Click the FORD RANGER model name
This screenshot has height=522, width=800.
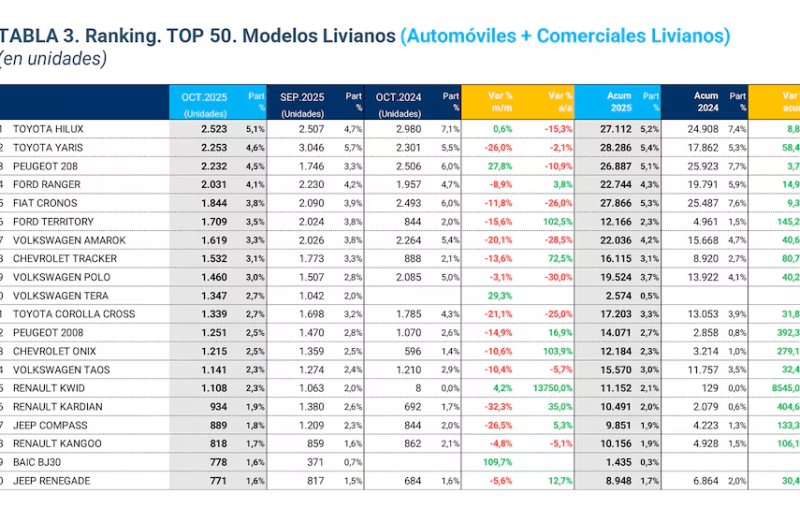point(47,184)
